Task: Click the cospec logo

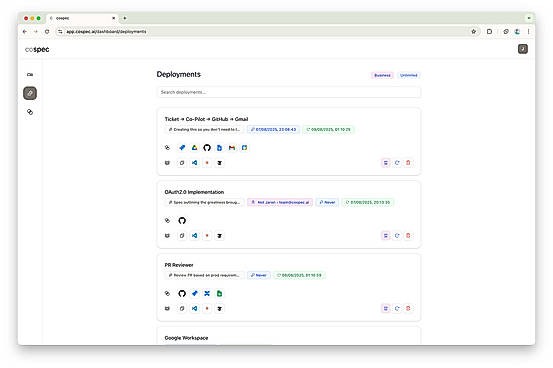Action: click(37, 49)
